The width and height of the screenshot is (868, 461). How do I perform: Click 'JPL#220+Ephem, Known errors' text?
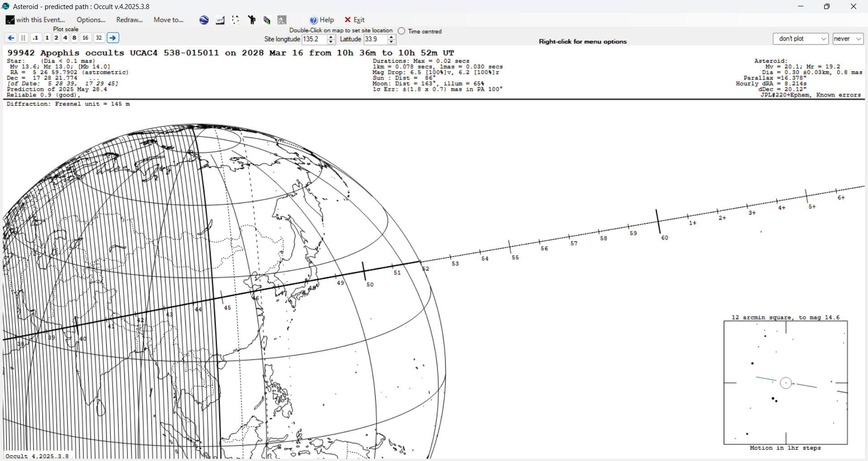pyautogui.click(x=811, y=95)
